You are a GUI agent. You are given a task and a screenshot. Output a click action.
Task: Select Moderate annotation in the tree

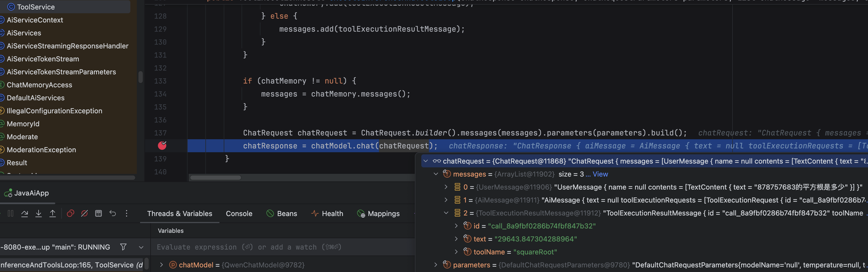tap(22, 137)
